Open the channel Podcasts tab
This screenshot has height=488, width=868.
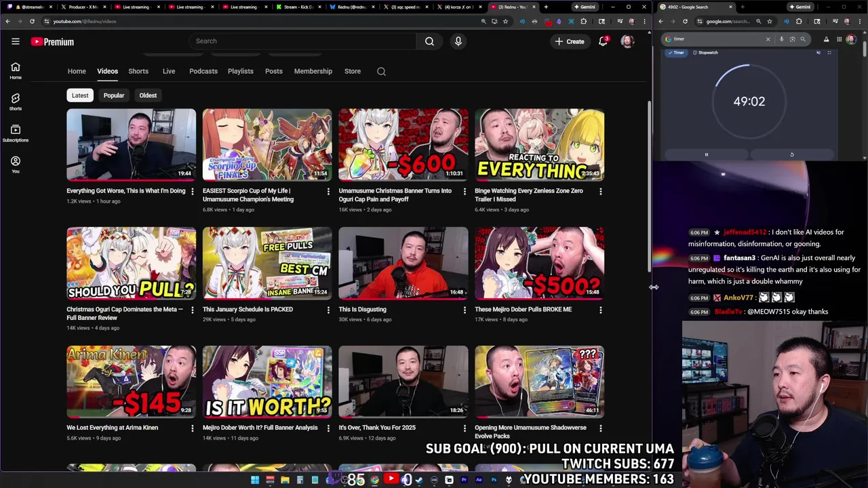tap(203, 71)
